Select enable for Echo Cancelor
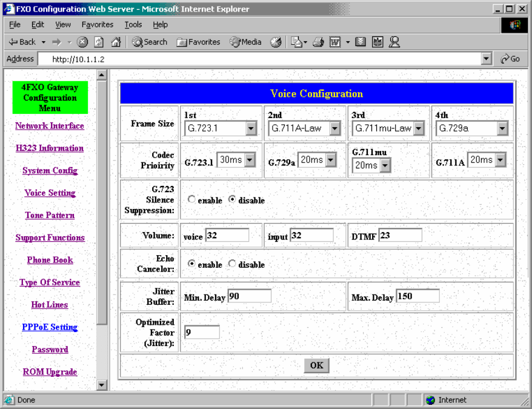 [192, 264]
